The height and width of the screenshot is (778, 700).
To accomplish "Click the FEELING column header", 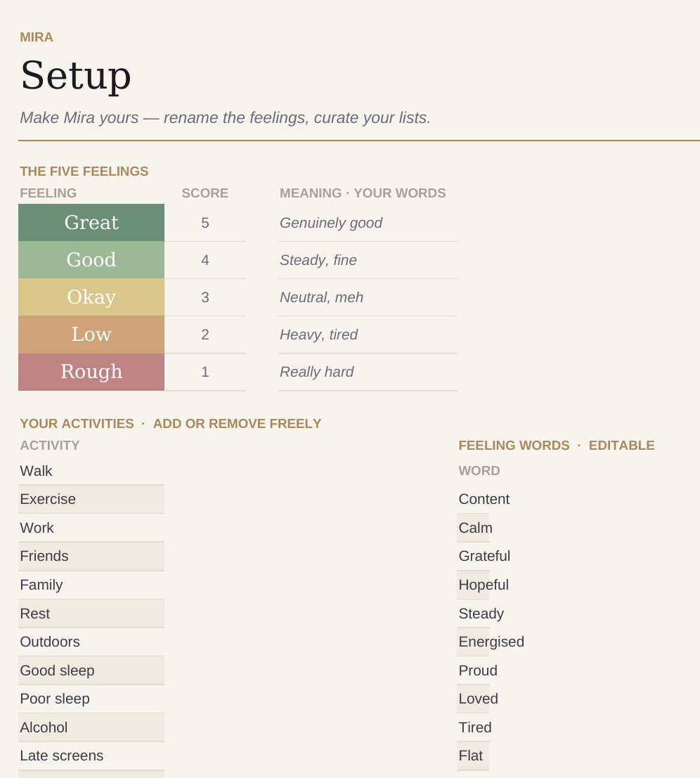I will pyautogui.click(x=48, y=193).
